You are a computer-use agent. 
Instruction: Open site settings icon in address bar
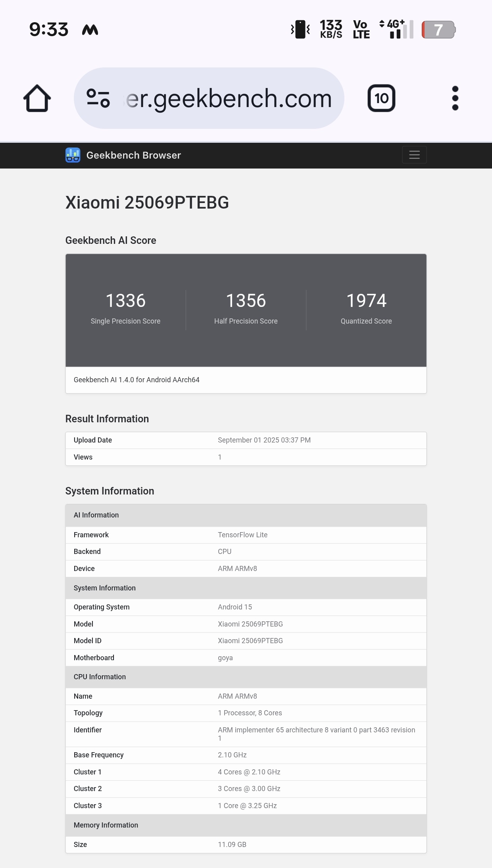98,98
